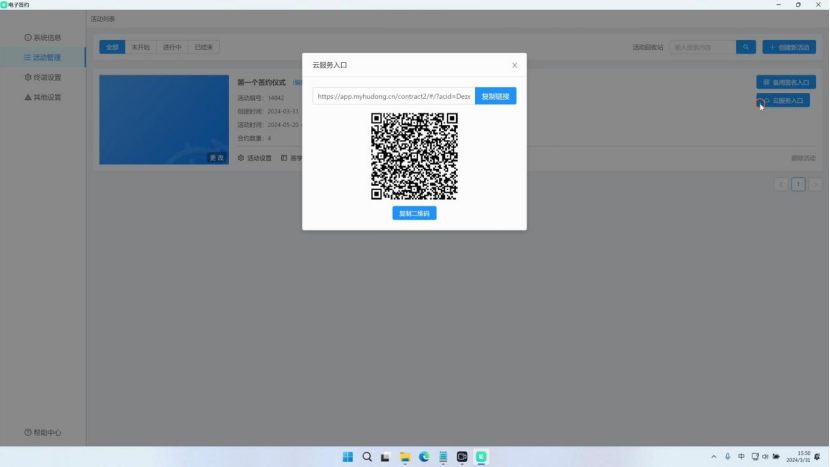Click 更改 on the activity cover
The image size is (830, 467).
216,157
